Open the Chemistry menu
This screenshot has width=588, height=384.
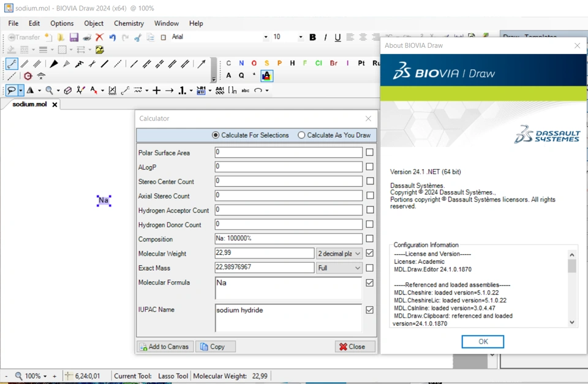click(x=129, y=23)
